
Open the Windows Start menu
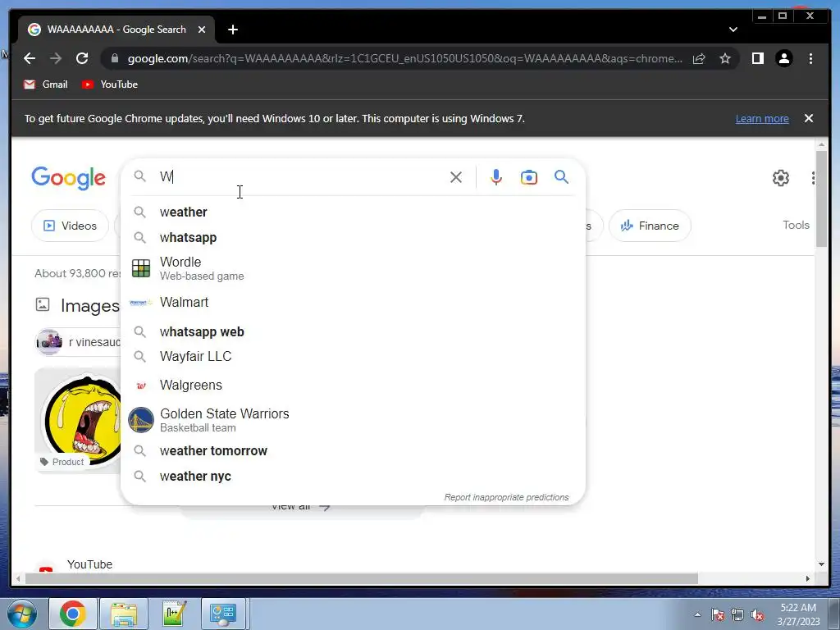tap(22, 614)
